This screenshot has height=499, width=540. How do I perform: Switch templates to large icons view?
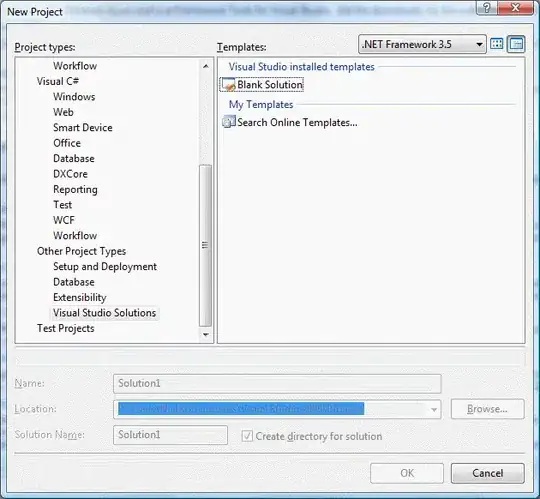[x=497, y=44]
